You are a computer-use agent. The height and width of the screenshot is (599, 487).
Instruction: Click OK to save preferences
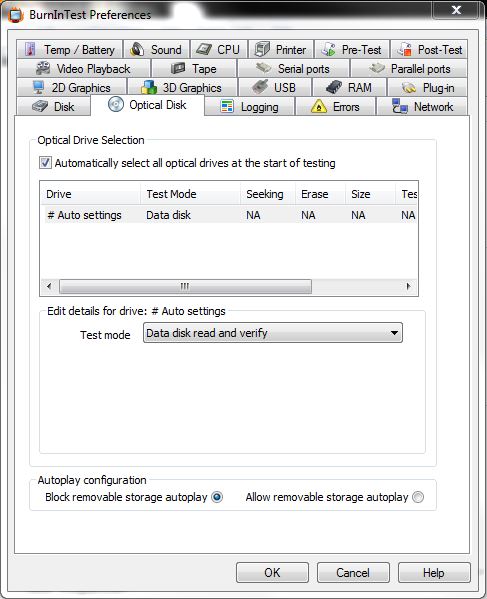tap(272, 573)
